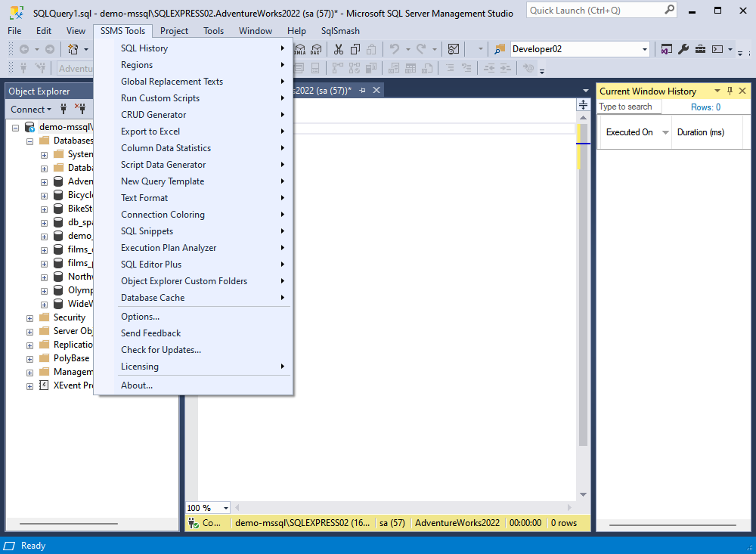The height and width of the screenshot is (554, 756).
Task: Click the command window terminal icon
Action: coord(717,49)
